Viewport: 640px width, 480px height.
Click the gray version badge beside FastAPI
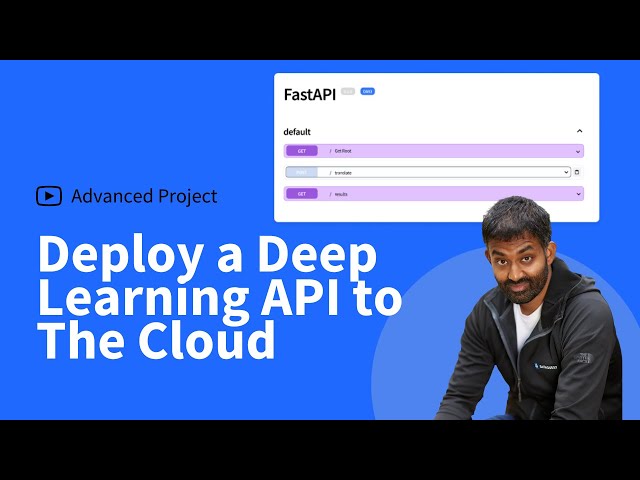pyautogui.click(x=348, y=91)
